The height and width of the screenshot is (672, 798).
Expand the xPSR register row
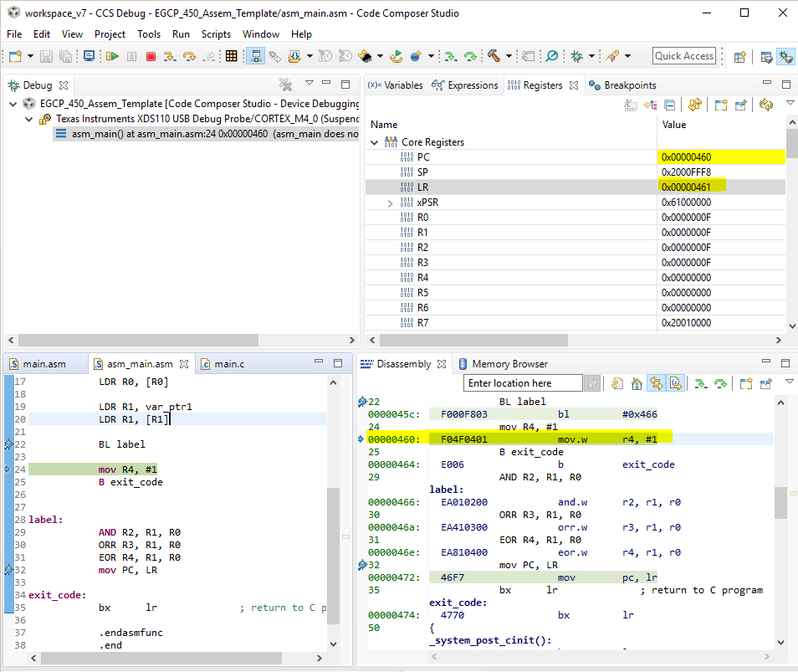click(x=390, y=203)
